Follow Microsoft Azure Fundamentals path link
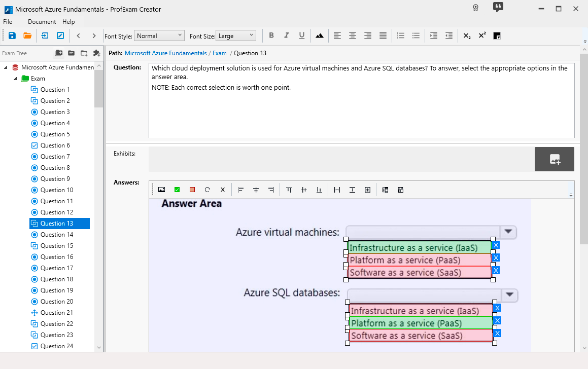588x369 pixels. [166, 53]
